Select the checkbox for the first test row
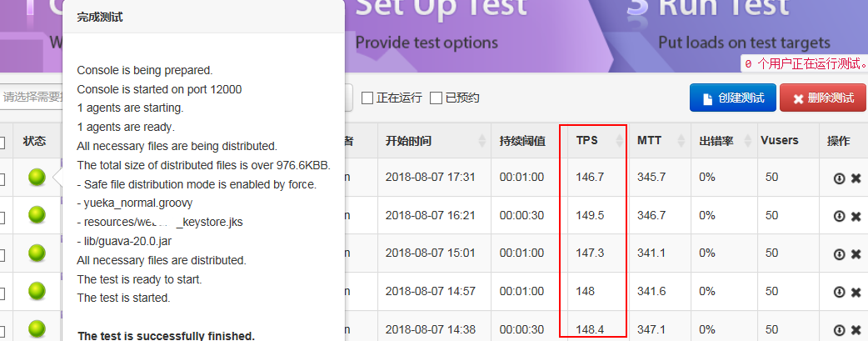The height and width of the screenshot is (341, 868). click(2, 177)
